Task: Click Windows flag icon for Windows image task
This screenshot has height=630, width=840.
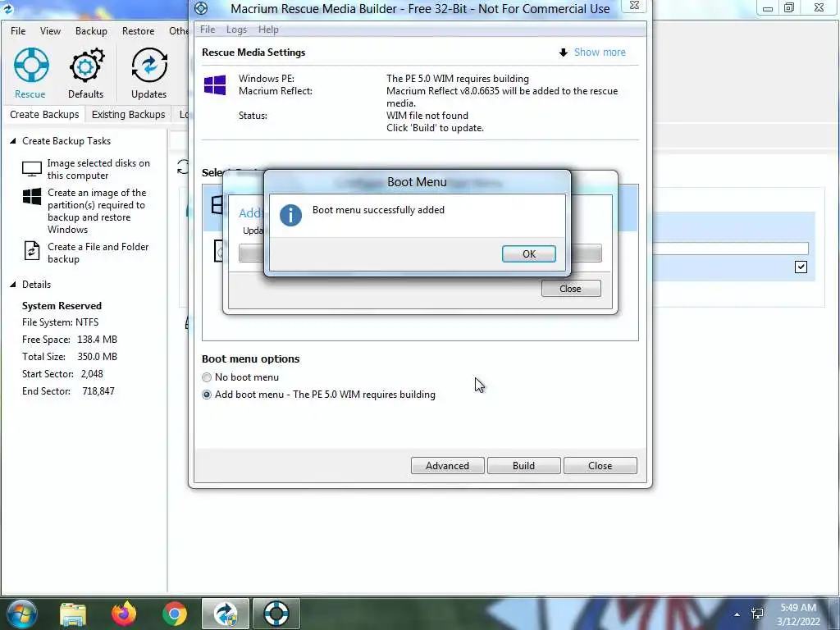Action: 32,197
